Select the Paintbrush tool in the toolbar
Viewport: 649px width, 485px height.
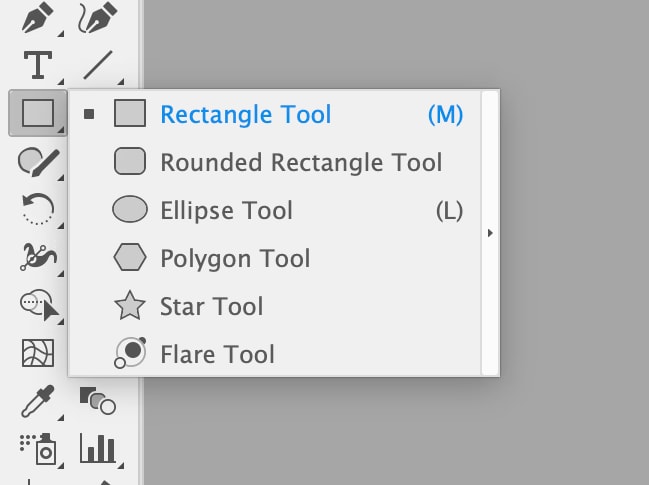(37, 161)
